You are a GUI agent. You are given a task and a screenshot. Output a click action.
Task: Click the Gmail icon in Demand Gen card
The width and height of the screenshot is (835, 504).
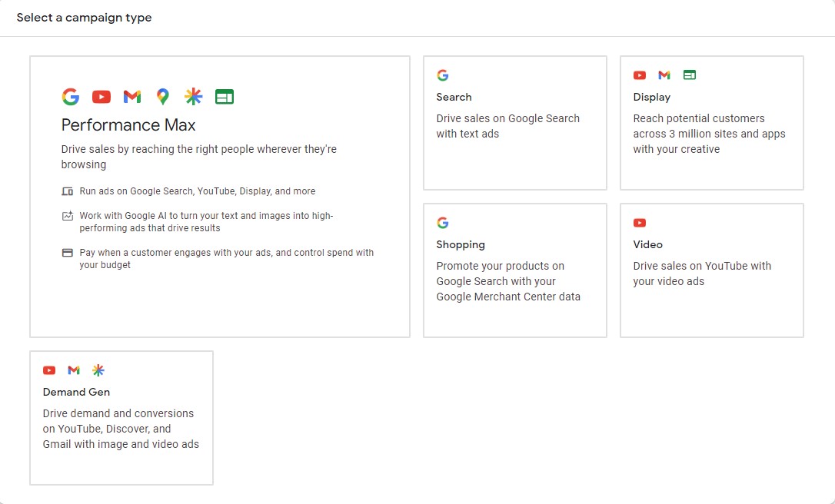(x=74, y=370)
